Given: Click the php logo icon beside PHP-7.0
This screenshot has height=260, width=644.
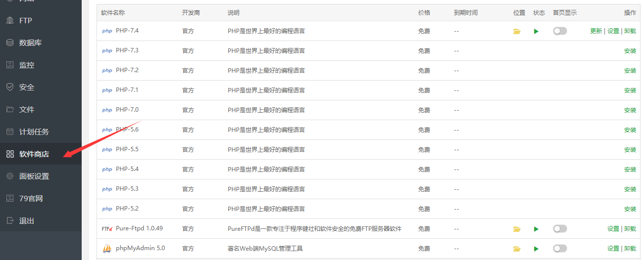Looking at the screenshot, I should click(107, 110).
